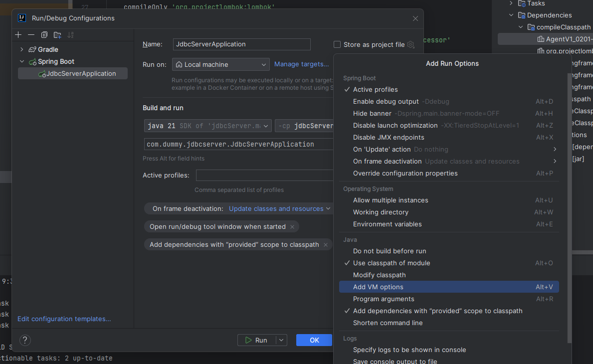The image size is (593, 364).
Task: Collapse the Spring Boot configurations node
Action: 21,62
